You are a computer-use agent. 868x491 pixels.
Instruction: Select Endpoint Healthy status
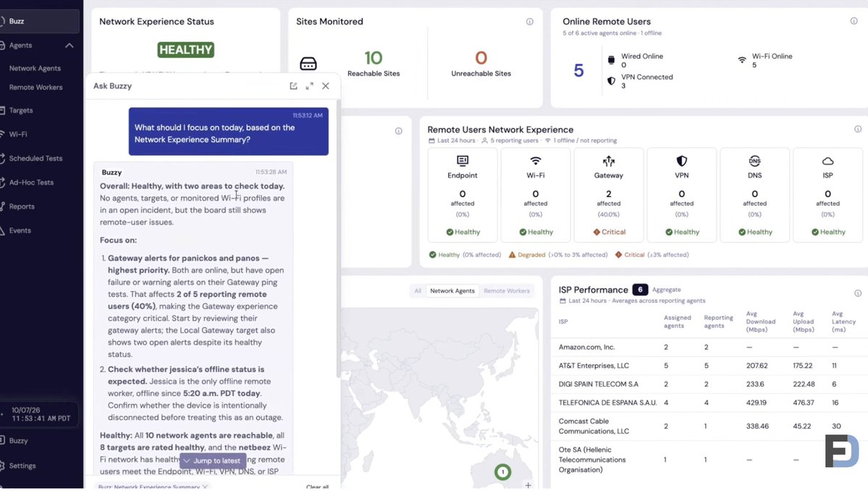(463, 232)
